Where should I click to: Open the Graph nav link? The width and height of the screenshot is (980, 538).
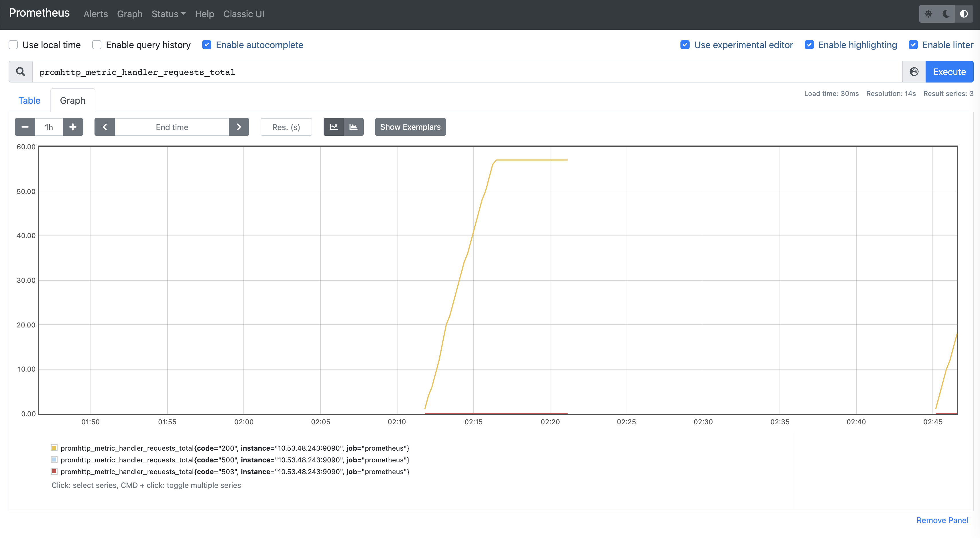click(130, 14)
